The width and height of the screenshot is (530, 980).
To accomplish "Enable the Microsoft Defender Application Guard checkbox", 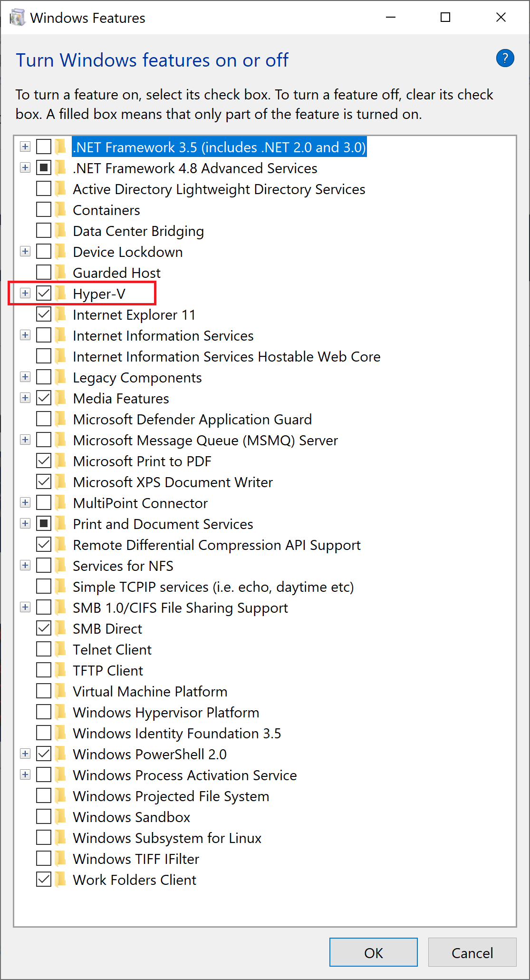I will pos(44,419).
